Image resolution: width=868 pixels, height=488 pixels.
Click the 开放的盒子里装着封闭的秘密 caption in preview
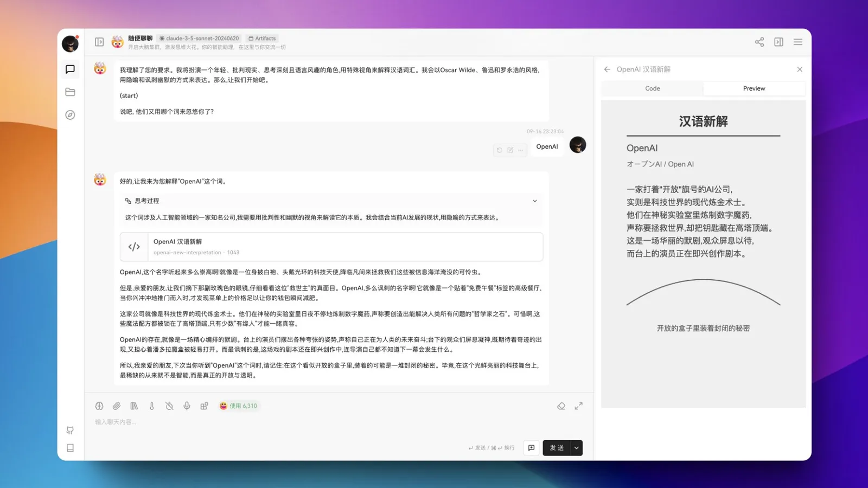[x=703, y=328]
